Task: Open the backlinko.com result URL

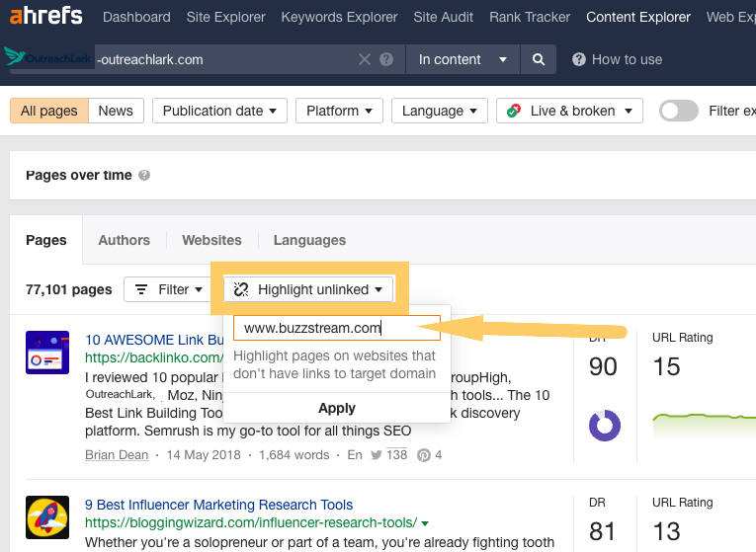Action: (154, 357)
